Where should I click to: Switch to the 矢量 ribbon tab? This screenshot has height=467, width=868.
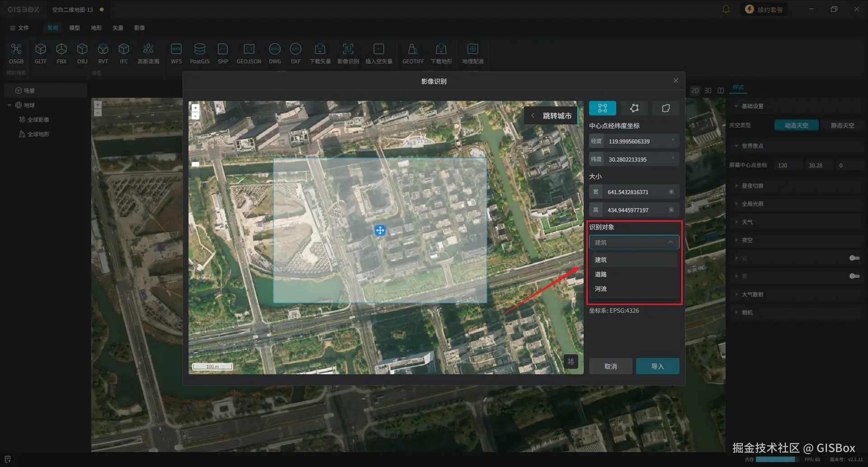click(x=118, y=28)
